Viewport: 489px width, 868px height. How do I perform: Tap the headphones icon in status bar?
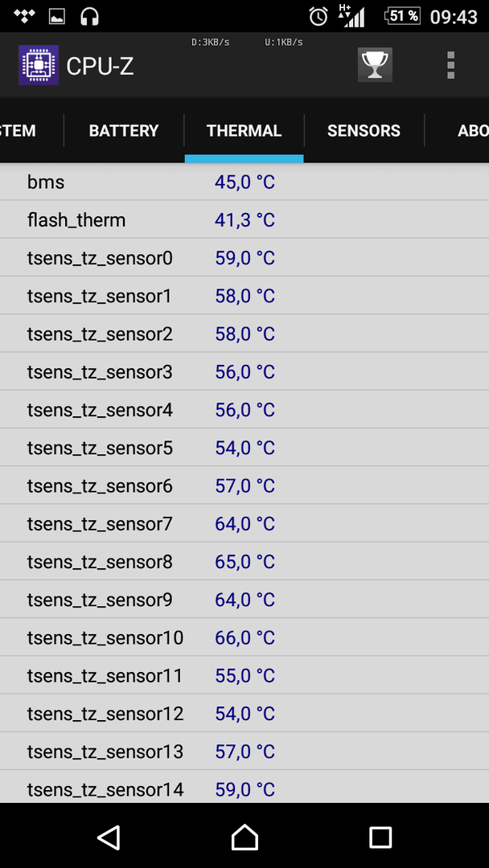(89, 16)
